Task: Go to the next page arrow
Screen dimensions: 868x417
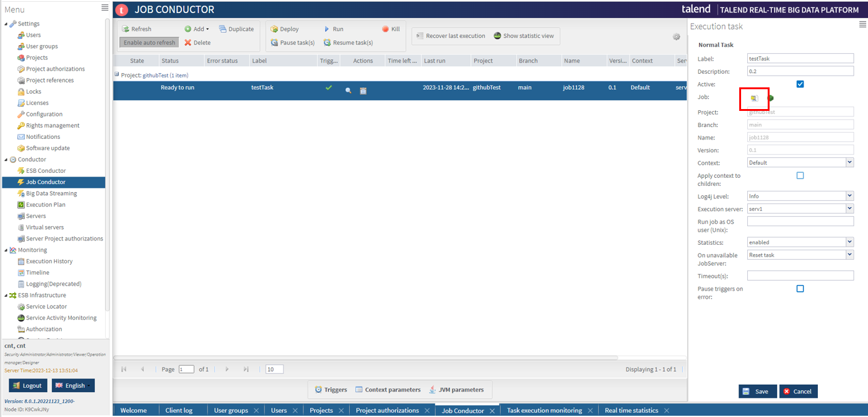Action: point(227,369)
